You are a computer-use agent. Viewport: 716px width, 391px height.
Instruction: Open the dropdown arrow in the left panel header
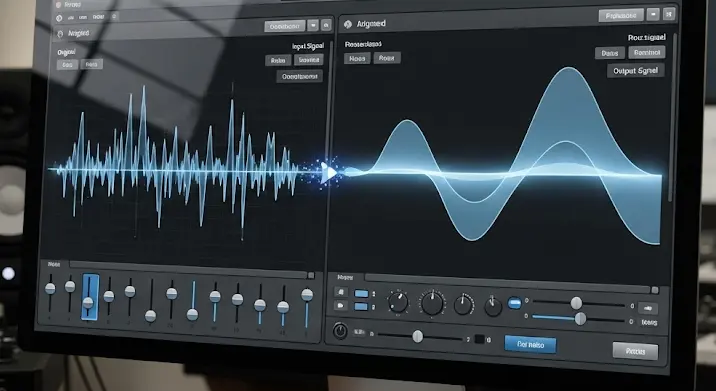pyautogui.click(x=313, y=26)
